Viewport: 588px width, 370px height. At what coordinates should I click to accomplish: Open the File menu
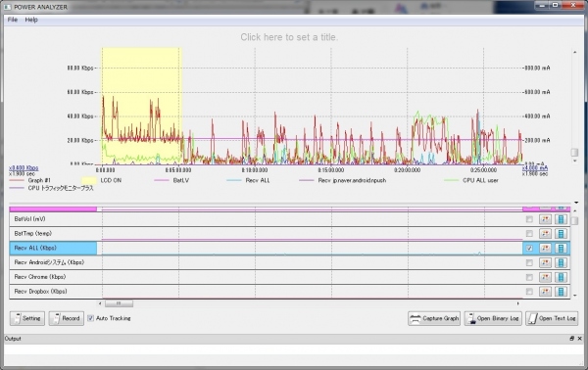13,20
